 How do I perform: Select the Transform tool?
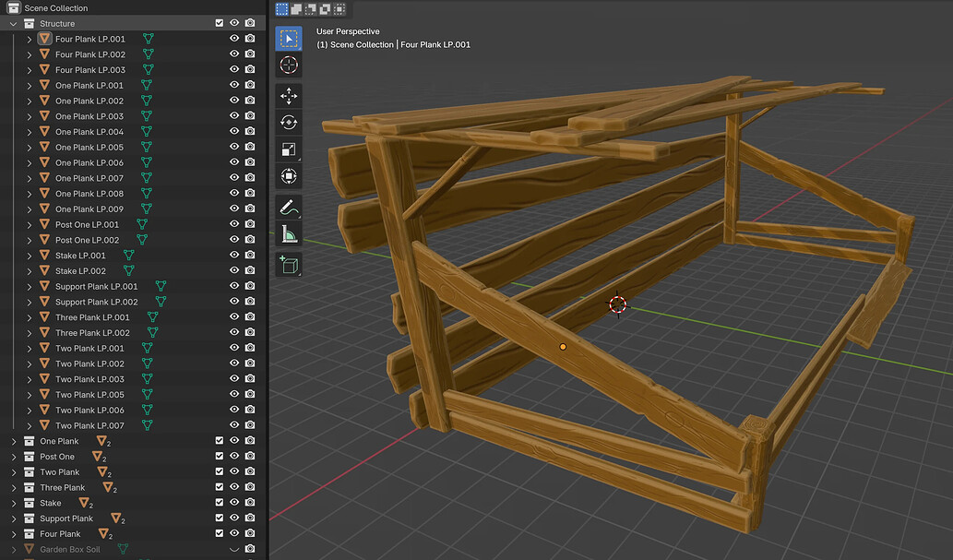pyautogui.click(x=289, y=176)
